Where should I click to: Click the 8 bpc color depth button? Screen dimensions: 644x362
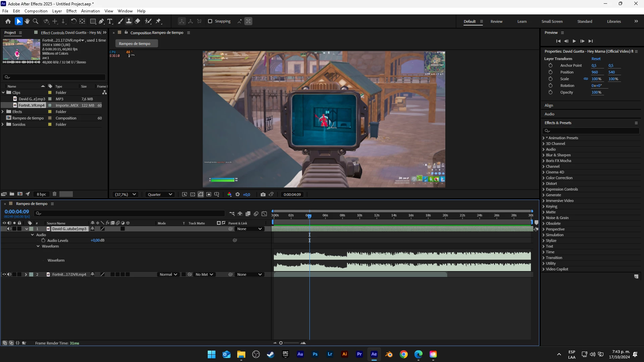41,194
